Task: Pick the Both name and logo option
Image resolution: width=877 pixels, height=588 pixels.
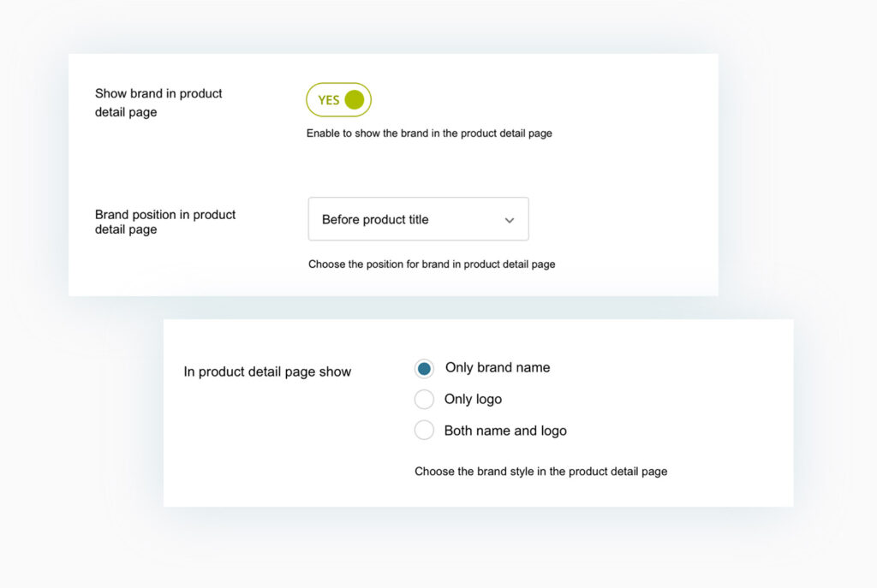Action: (425, 430)
